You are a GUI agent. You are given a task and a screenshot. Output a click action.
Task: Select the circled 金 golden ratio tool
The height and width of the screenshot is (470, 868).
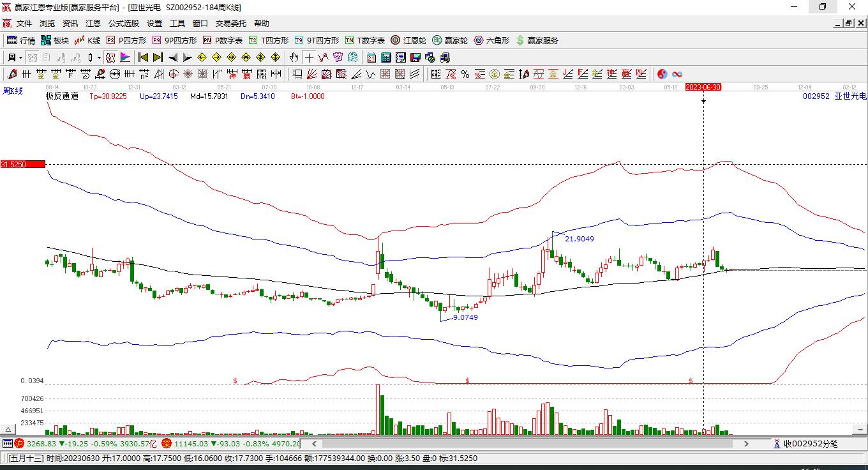(x=494, y=74)
